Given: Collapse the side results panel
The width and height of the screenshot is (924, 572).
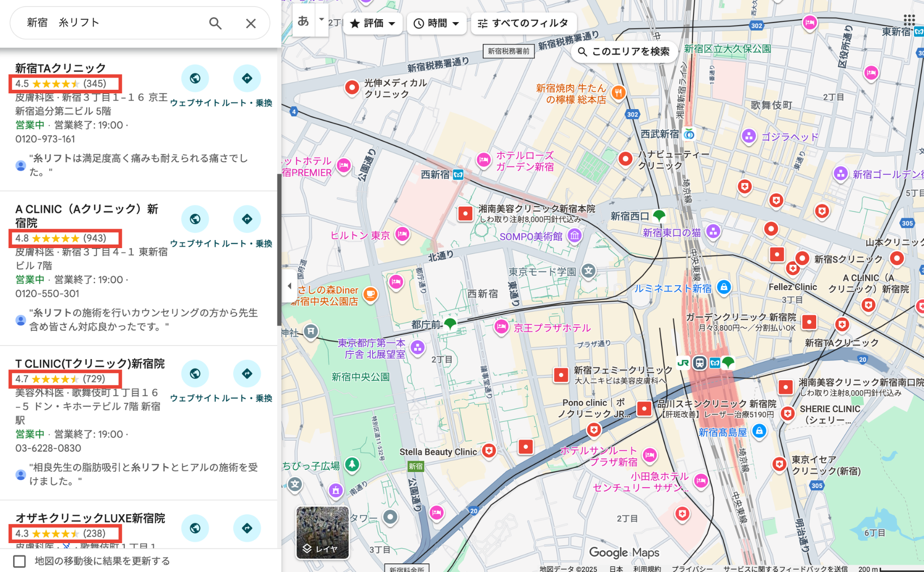Looking at the screenshot, I should [289, 286].
